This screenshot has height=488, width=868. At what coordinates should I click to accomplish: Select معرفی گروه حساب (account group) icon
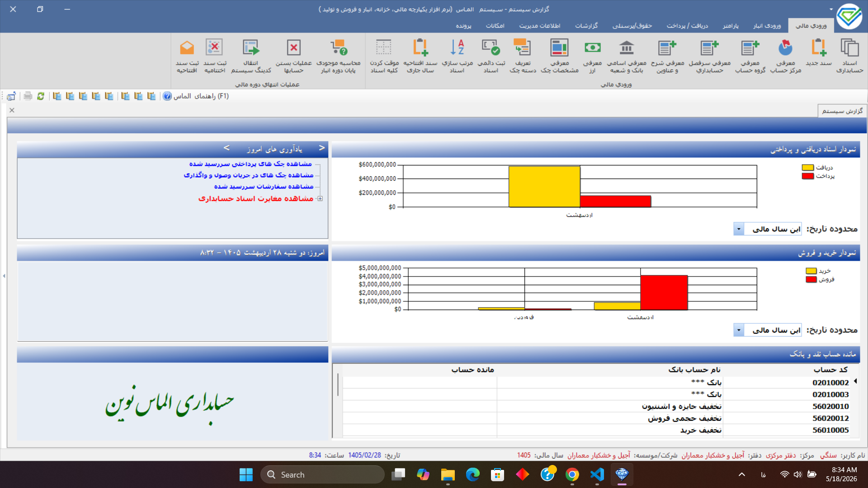[750, 56]
